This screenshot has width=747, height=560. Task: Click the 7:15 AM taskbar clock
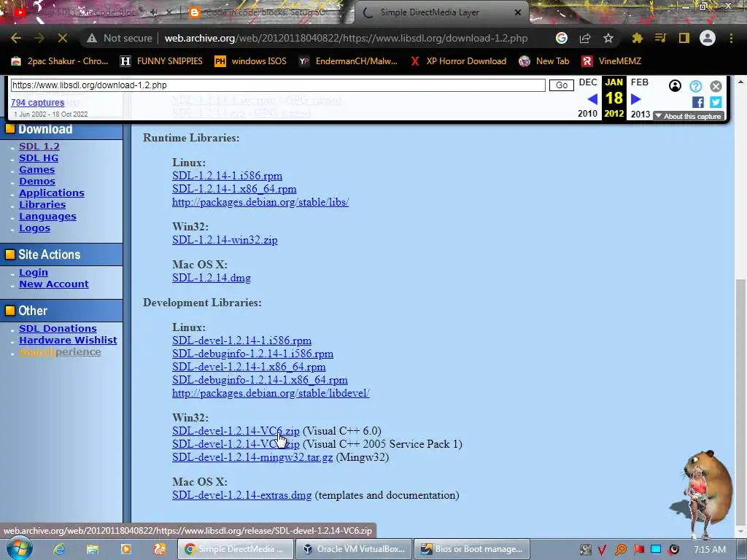click(x=710, y=549)
